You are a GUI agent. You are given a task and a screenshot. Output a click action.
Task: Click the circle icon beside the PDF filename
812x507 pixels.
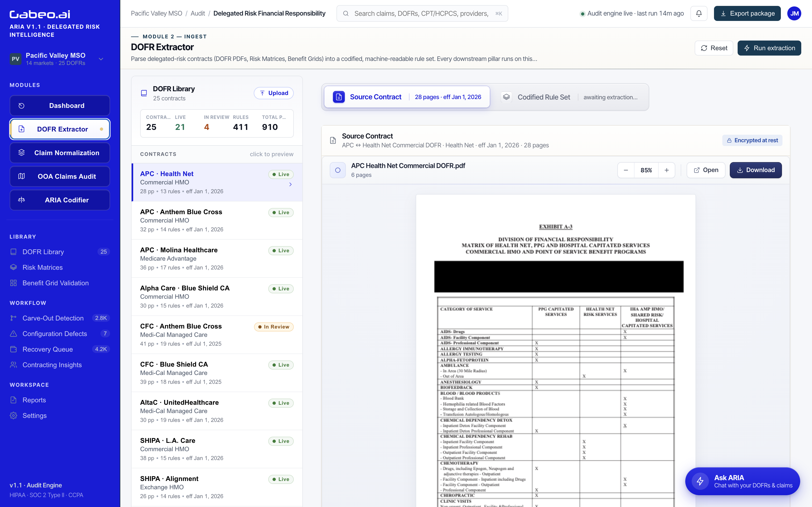[338, 170]
